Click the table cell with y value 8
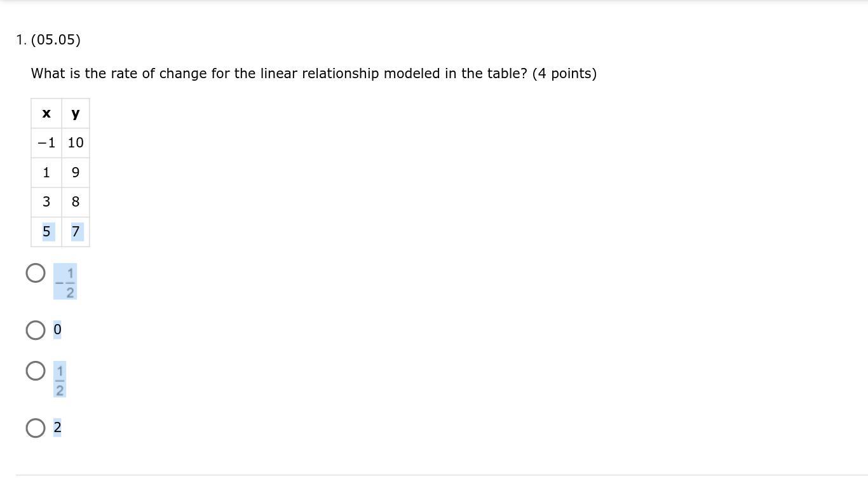 point(76,202)
